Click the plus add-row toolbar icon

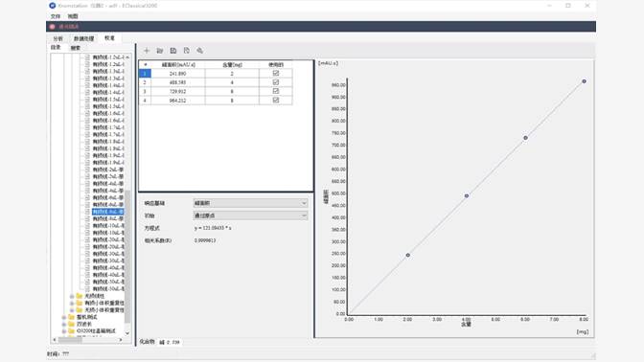pos(147,51)
